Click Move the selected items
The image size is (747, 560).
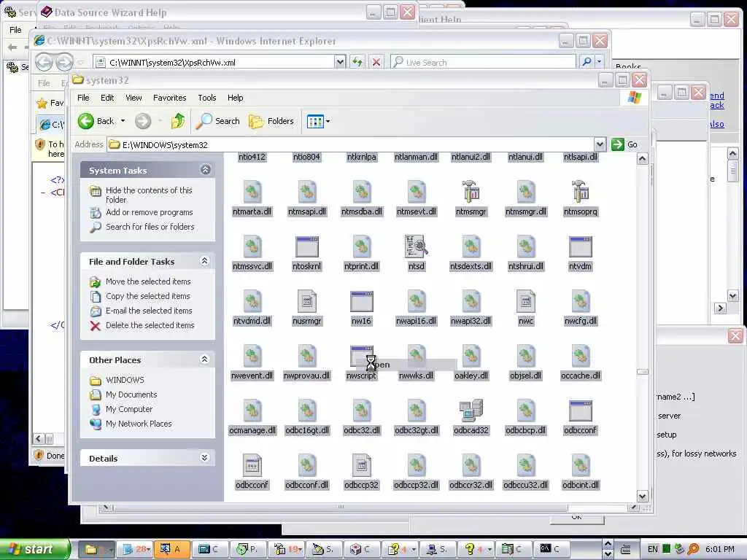(148, 281)
